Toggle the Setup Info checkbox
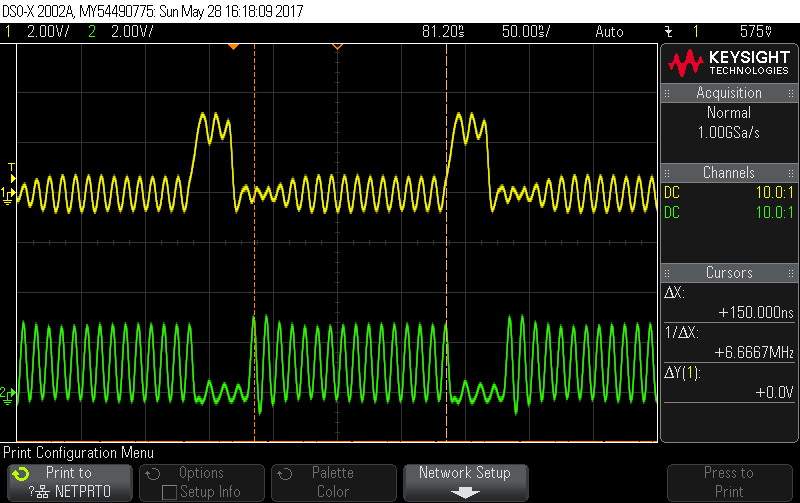Image resolution: width=800 pixels, height=503 pixels. (169, 492)
